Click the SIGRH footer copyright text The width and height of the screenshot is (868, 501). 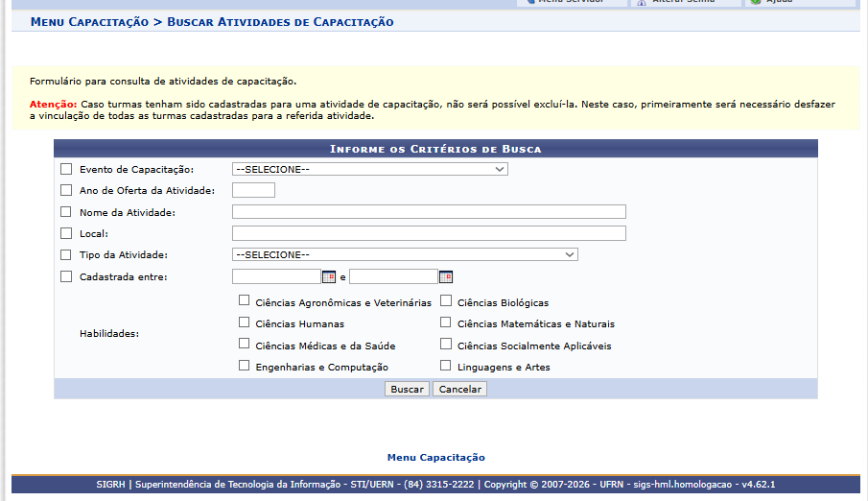pyautogui.click(x=435, y=485)
